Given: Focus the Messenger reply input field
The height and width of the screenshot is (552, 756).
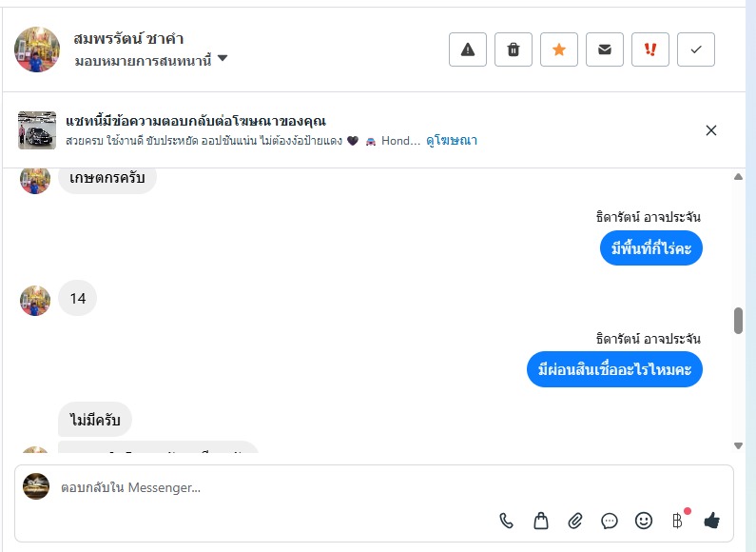Looking at the screenshot, I should tap(285, 487).
